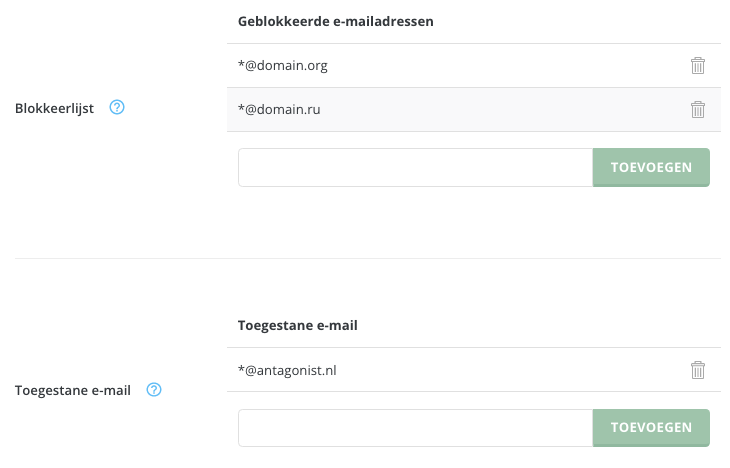Viewport: 730px width, 468px height.
Task: Click the divider line separating both sections
Action: pos(368,258)
